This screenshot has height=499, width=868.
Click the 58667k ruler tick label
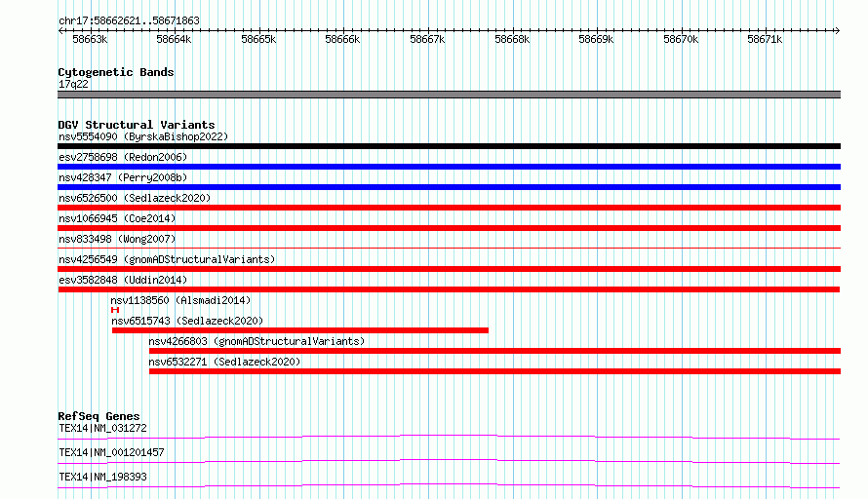pyautogui.click(x=427, y=39)
